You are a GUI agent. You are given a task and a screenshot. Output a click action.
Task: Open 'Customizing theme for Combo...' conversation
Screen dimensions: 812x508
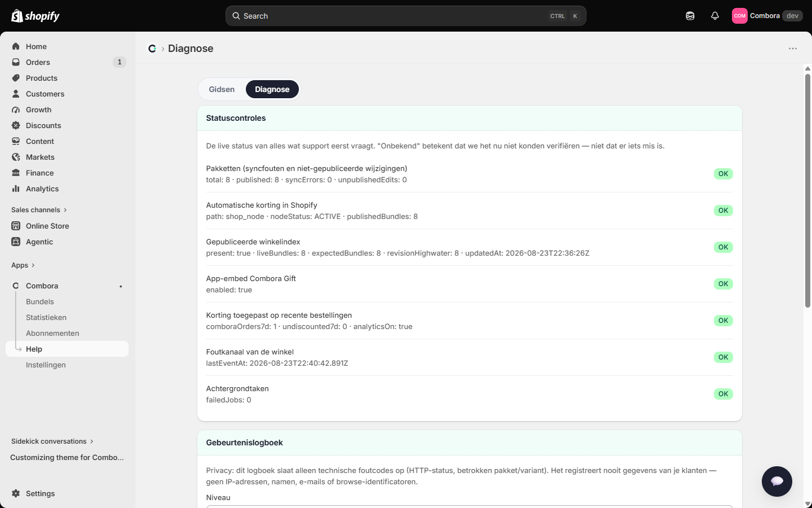click(x=67, y=457)
